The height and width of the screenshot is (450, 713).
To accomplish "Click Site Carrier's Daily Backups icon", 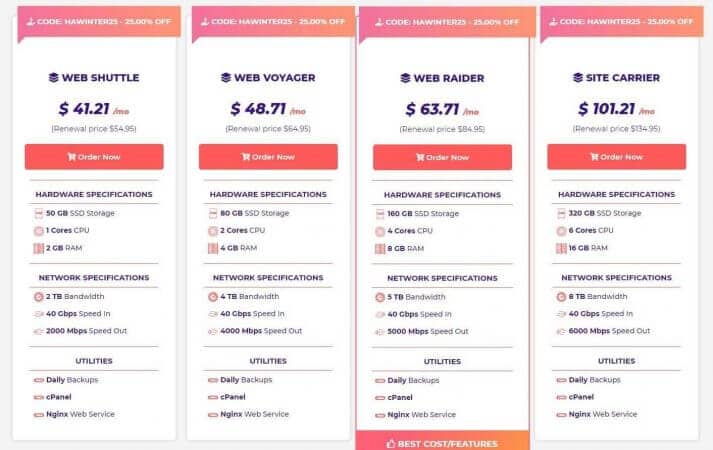I will pyautogui.click(x=561, y=380).
